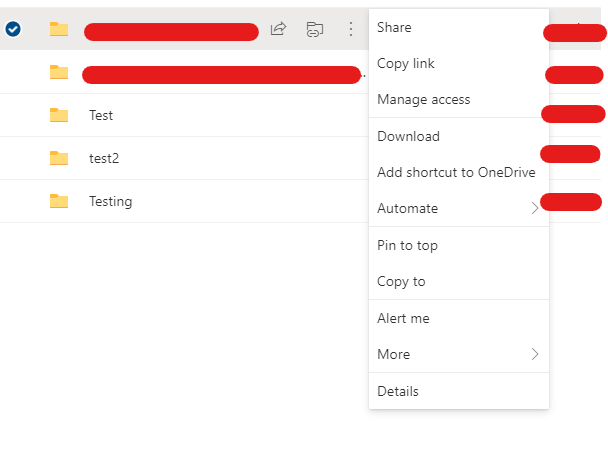
Task: Choose Share from the context menu
Action: point(394,28)
